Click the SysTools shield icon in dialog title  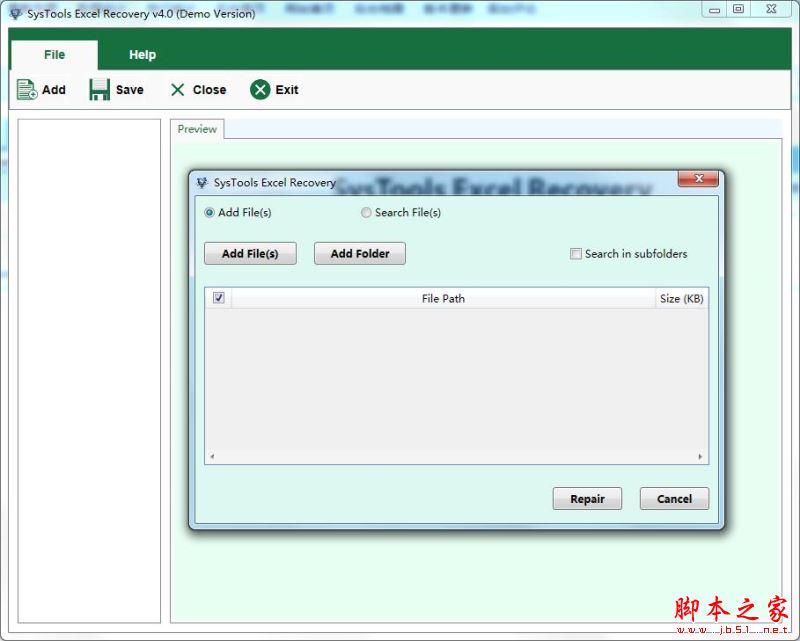point(200,182)
